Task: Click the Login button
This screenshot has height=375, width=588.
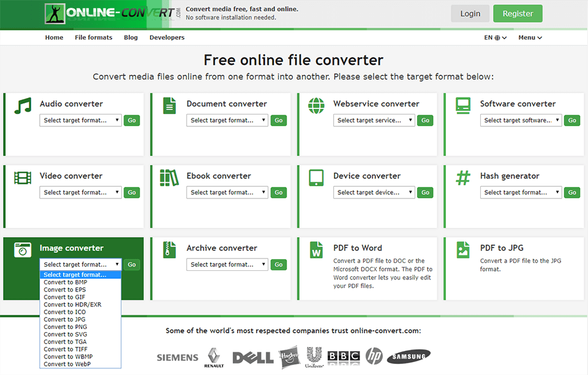Action: [x=470, y=13]
